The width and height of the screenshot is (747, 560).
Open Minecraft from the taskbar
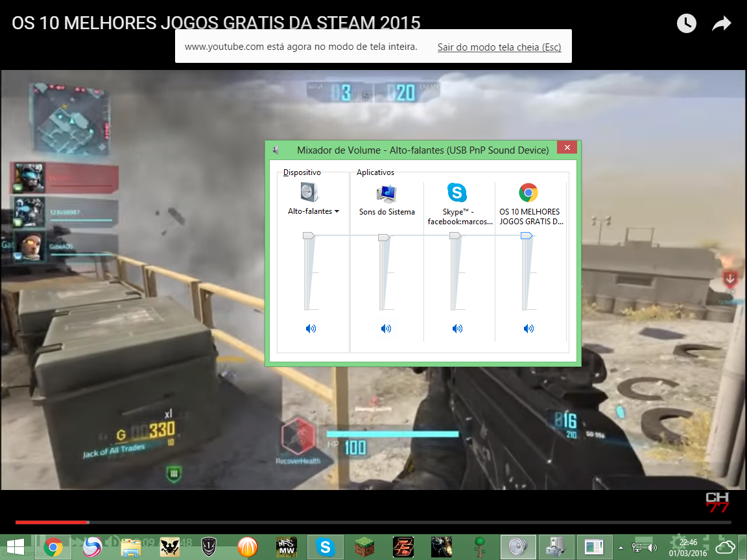pos(364,547)
